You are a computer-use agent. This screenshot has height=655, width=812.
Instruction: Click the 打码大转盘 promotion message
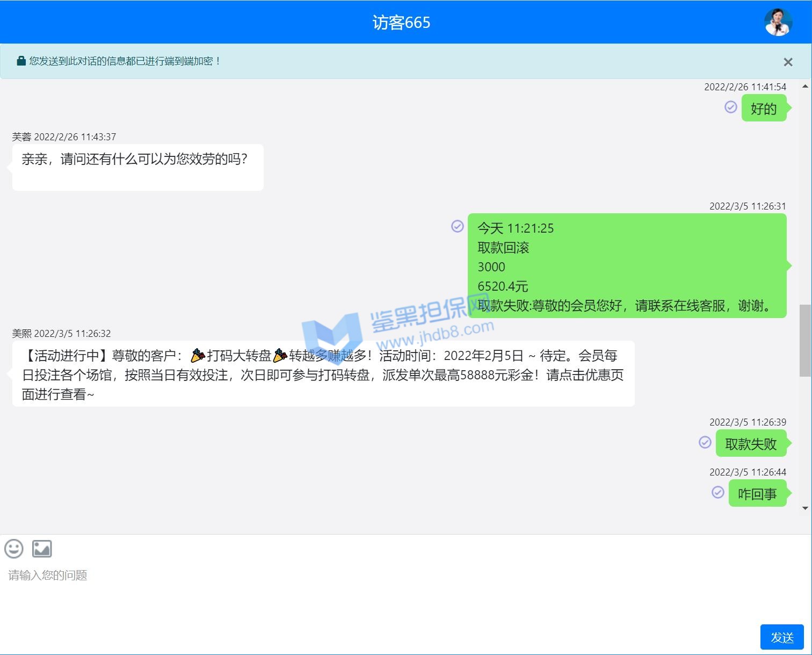[323, 374]
